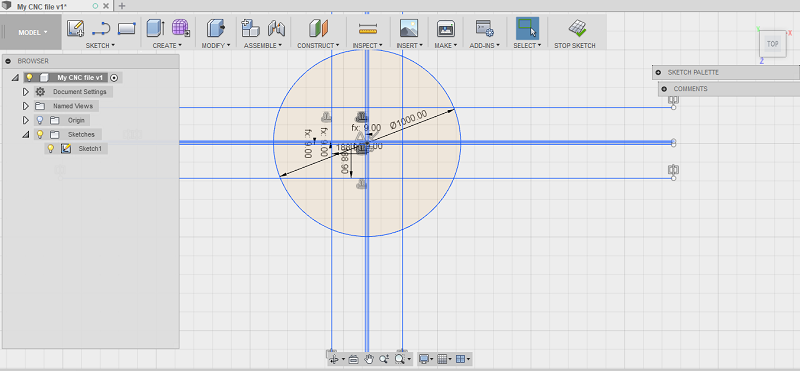Click the Stop Sketch checkmark icon
The width and height of the screenshot is (800, 371).
577,28
